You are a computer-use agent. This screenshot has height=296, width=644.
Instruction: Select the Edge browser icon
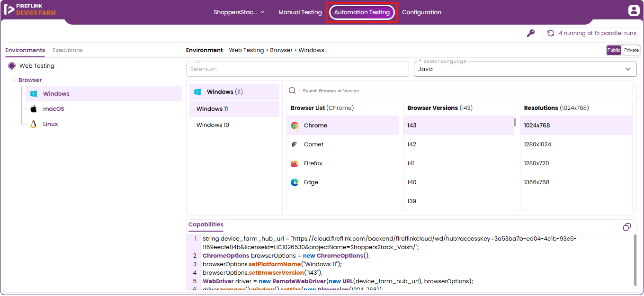pyautogui.click(x=295, y=182)
